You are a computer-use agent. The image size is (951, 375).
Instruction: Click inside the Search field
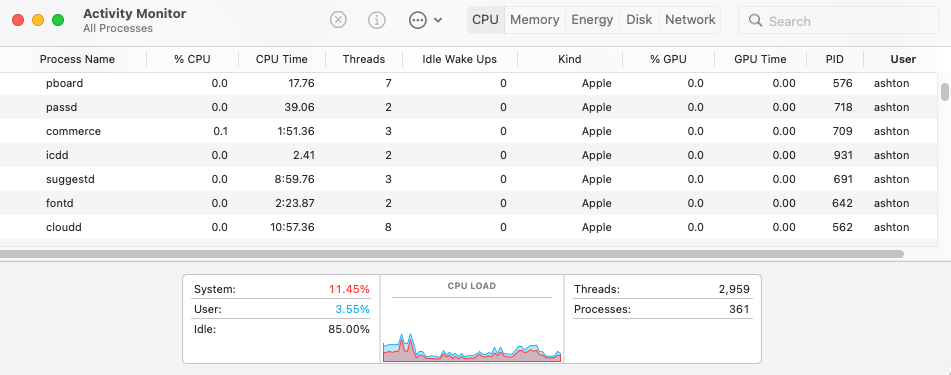839,21
